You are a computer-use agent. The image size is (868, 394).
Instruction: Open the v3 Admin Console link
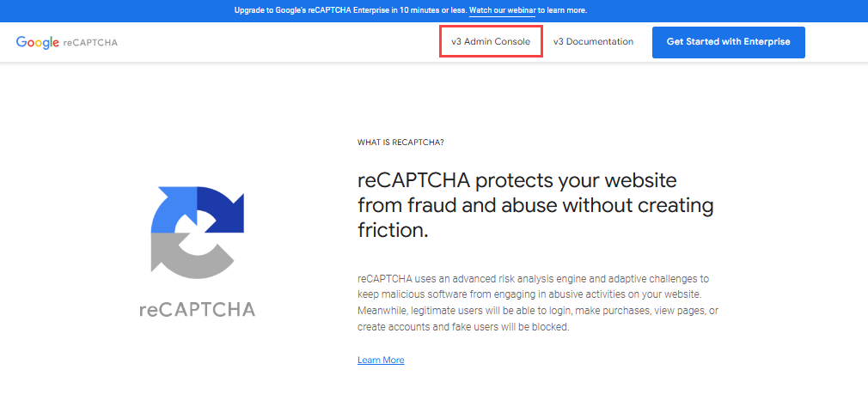tap(491, 41)
